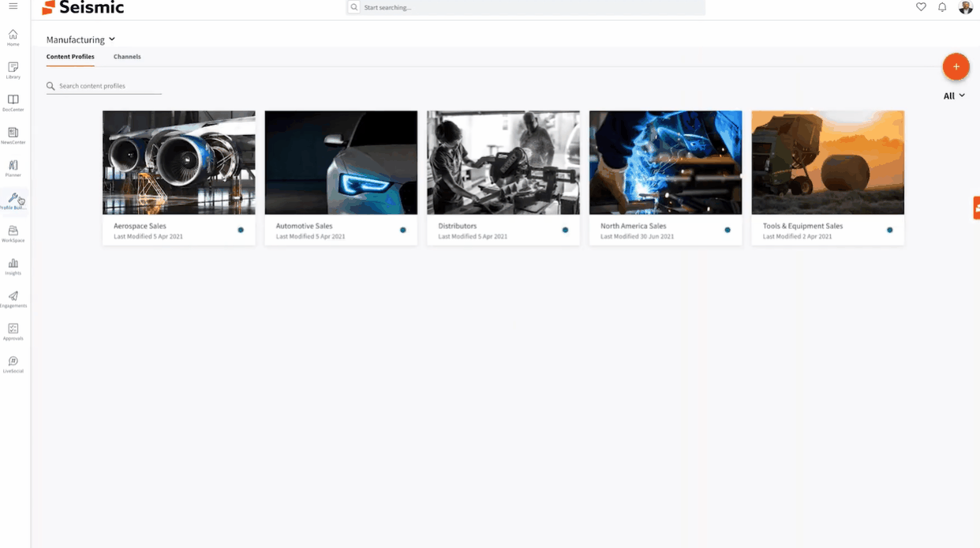Open DocCenter in the sidebar
The width and height of the screenshot is (980, 548).
click(13, 103)
